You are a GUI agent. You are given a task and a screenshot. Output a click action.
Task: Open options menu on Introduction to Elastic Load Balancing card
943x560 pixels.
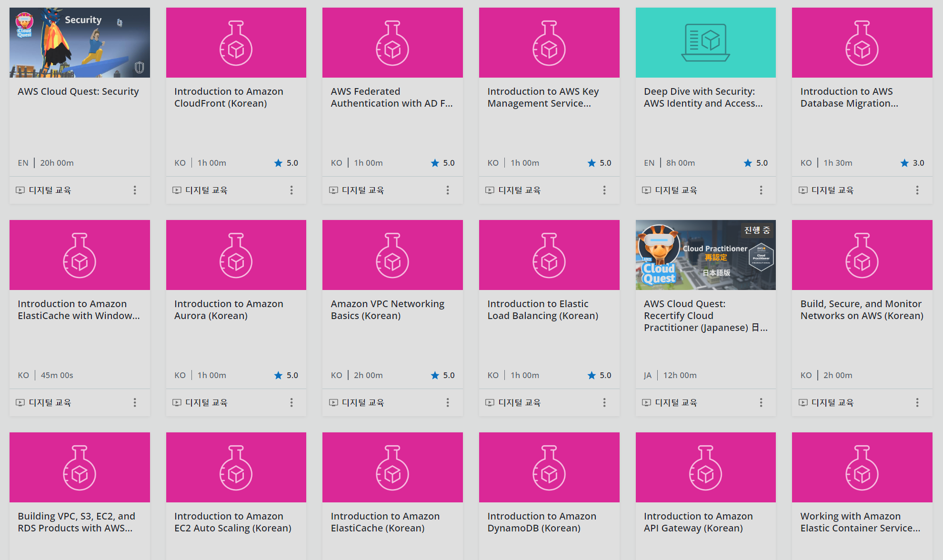click(x=604, y=402)
